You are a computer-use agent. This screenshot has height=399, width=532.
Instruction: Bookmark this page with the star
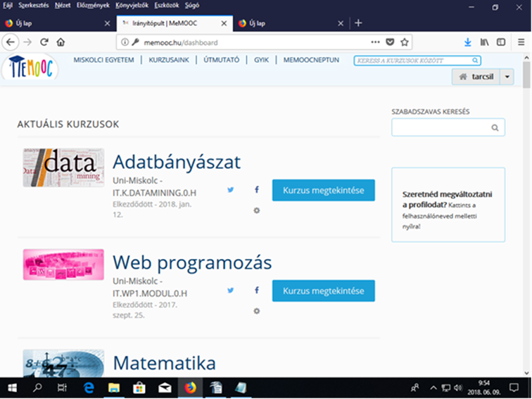point(405,42)
